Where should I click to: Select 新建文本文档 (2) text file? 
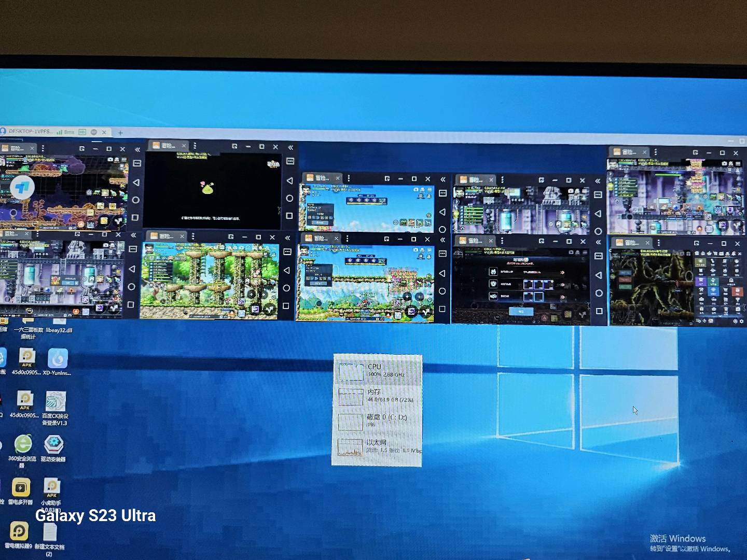click(49, 539)
